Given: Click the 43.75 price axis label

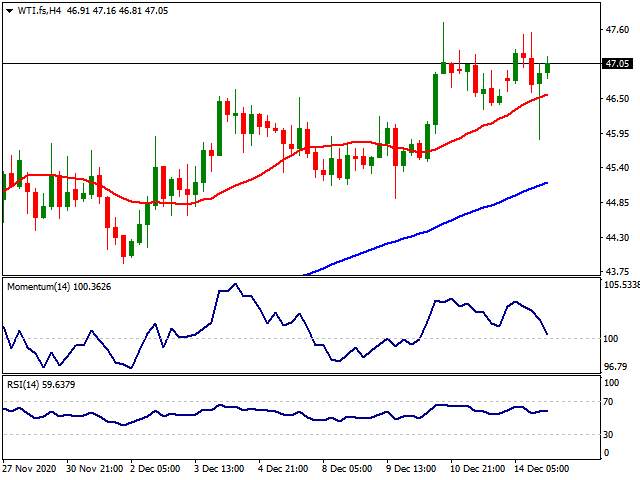Looking at the screenshot, I should click(617, 271).
